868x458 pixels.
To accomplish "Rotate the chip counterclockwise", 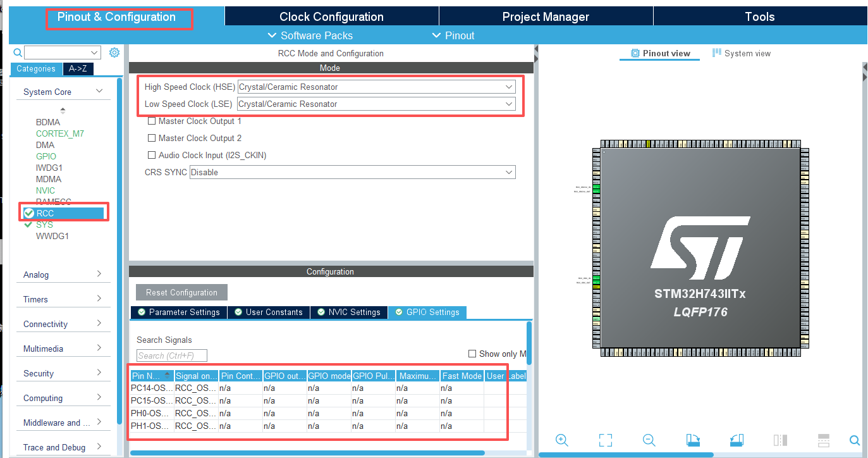I will coord(737,440).
